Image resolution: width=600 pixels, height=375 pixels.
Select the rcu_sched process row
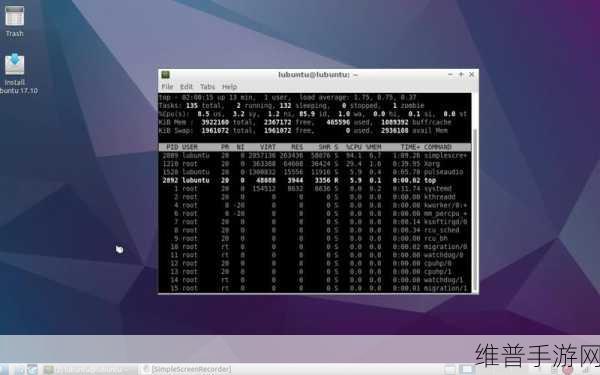(315, 230)
